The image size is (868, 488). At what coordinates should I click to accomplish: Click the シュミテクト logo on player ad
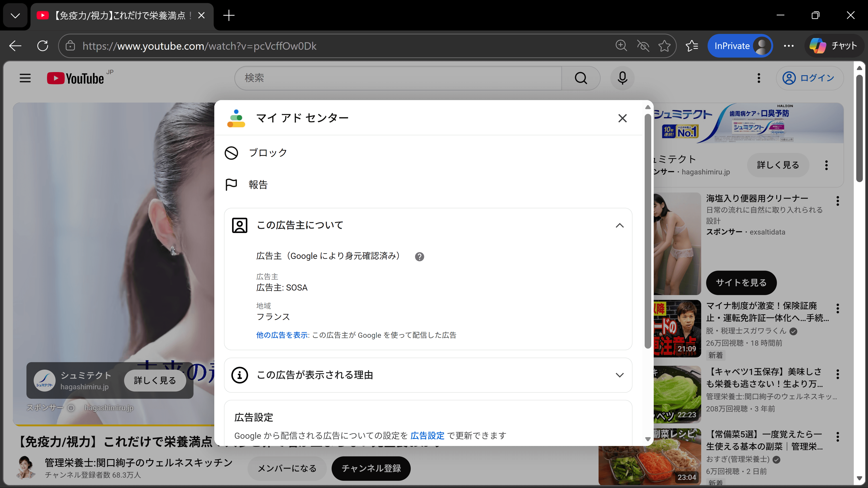pyautogui.click(x=45, y=380)
